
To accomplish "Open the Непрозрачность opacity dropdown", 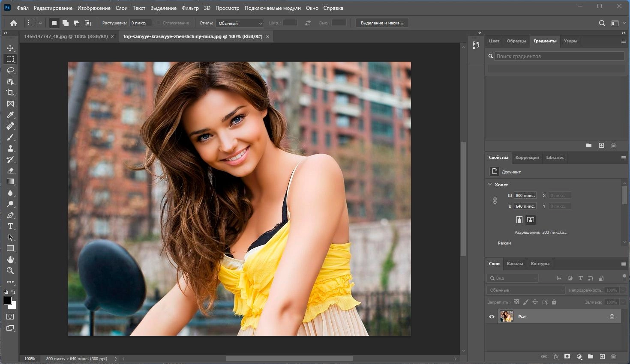I will pyautogui.click(x=623, y=290).
